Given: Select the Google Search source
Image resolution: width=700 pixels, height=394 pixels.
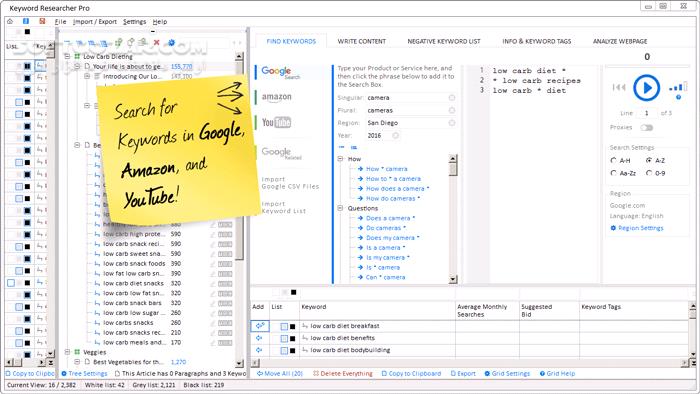Looking at the screenshot, I should [280, 72].
